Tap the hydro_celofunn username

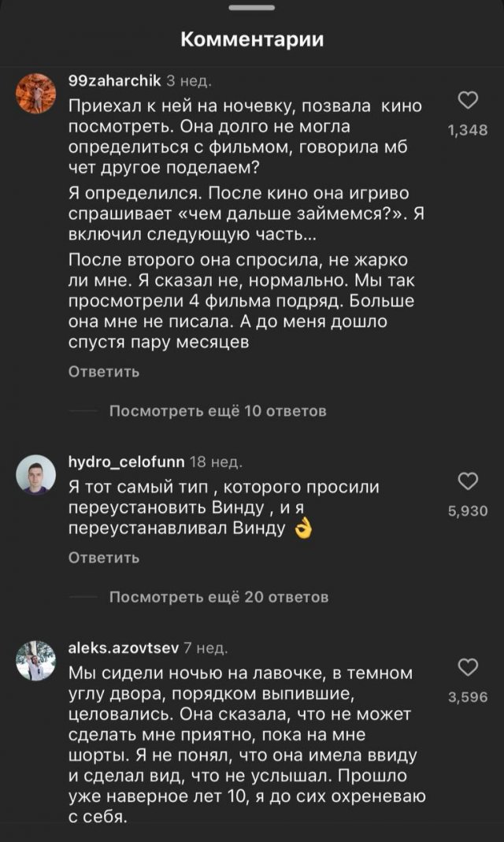(126, 462)
